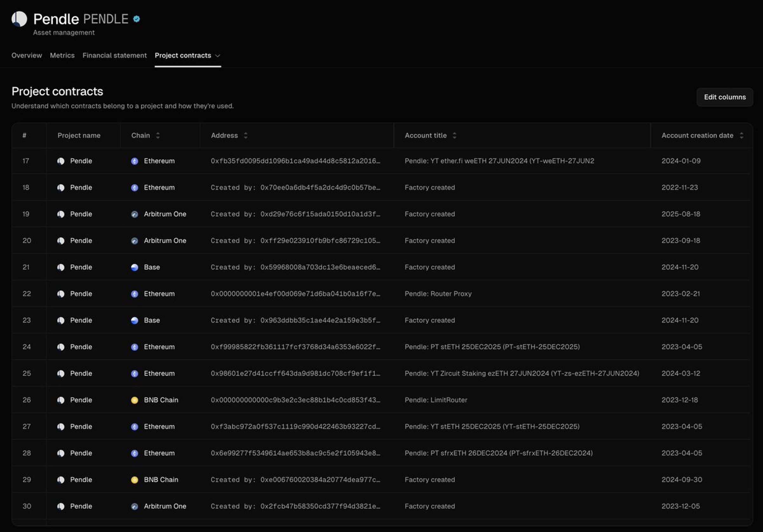Select creator address 0xd29e76c6f15a... in row 19
Image resolution: width=763 pixels, height=532 pixels.
(x=320, y=214)
